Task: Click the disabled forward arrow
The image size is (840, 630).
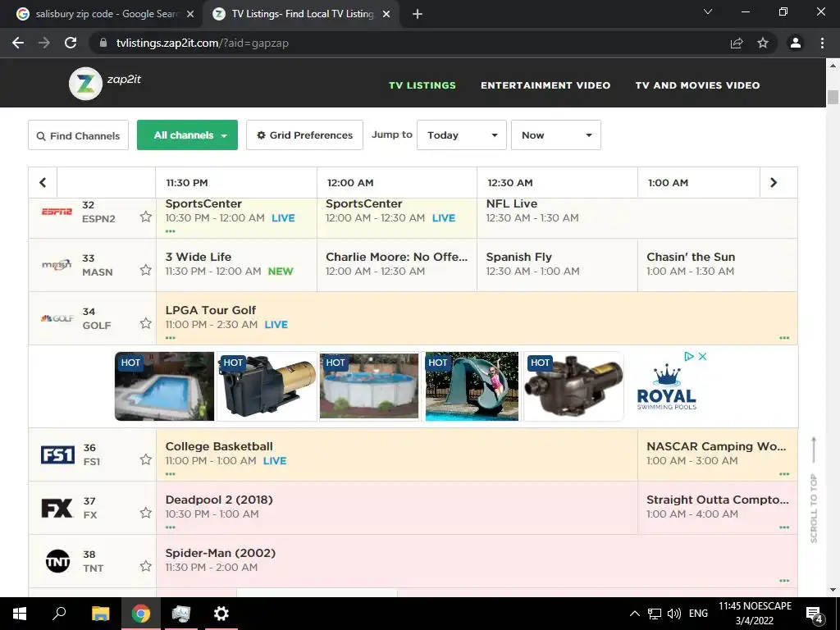Action: pyautogui.click(x=44, y=43)
